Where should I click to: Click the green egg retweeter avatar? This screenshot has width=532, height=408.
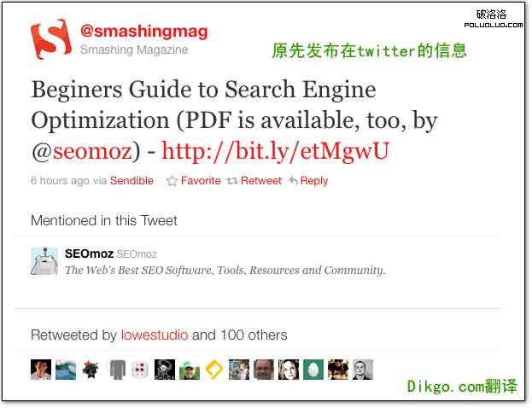313,370
